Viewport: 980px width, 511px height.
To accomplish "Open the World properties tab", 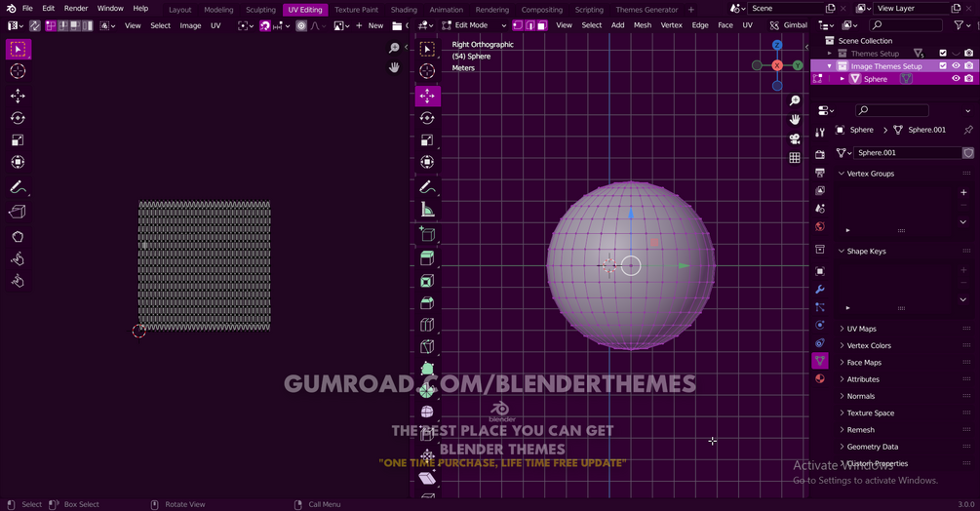I will click(820, 226).
